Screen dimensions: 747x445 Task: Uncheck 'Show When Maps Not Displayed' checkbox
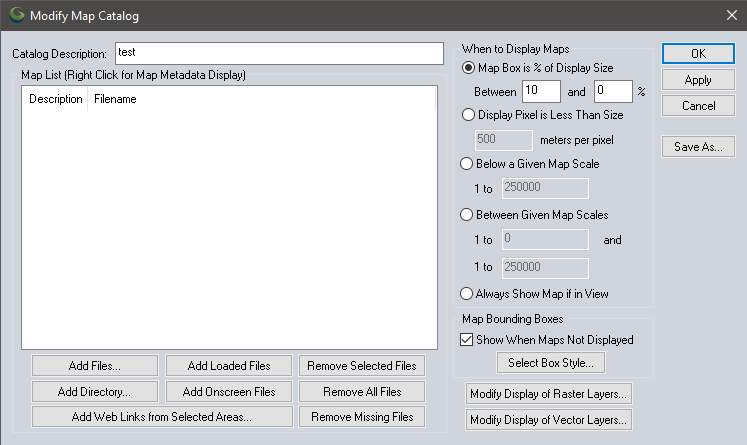tap(468, 339)
